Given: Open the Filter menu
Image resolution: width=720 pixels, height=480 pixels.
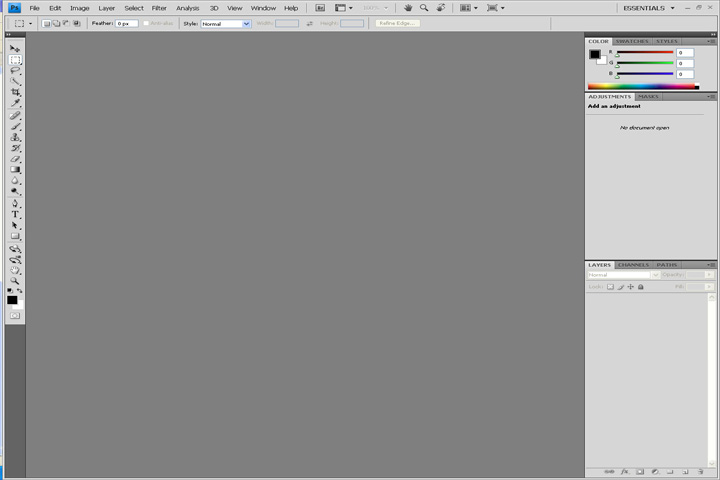Looking at the screenshot, I should [159, 8].
